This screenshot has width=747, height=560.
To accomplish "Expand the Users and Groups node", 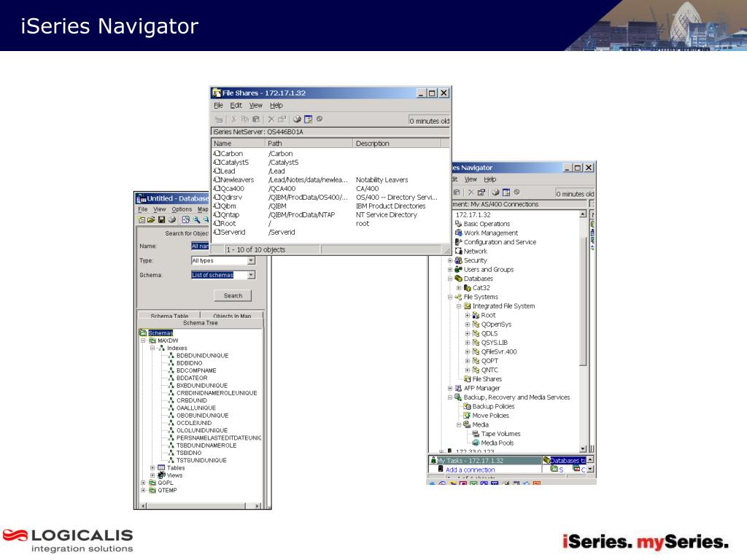I will coord(449,270).
